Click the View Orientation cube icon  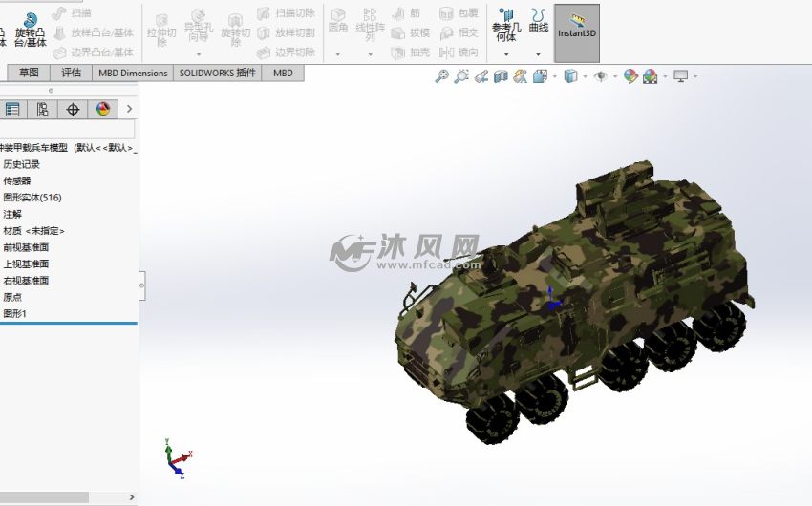click(x=540, y=76)
